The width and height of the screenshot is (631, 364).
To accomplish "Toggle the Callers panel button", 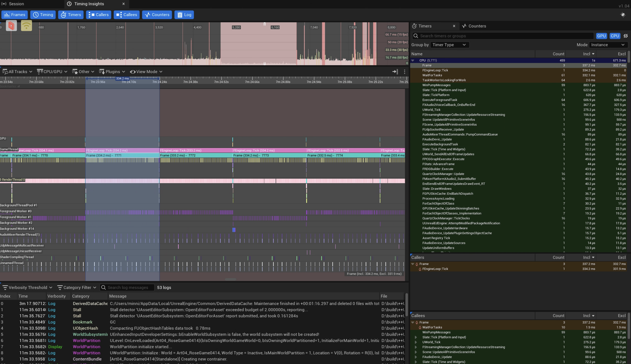I will click(99, 15).
